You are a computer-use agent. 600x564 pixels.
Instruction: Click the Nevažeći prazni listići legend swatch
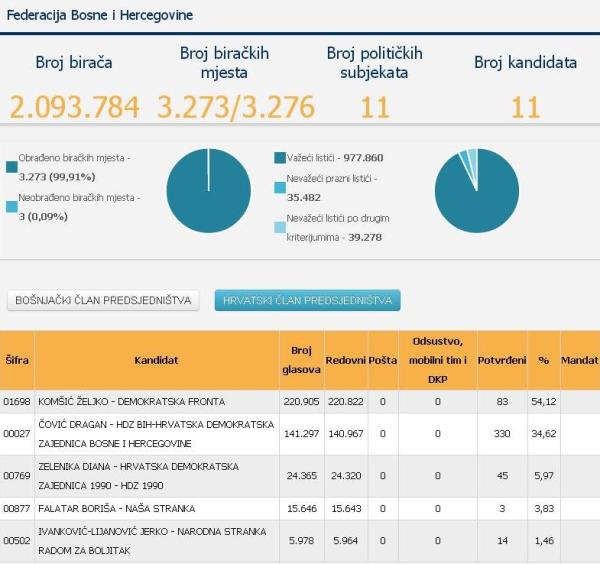278,187
